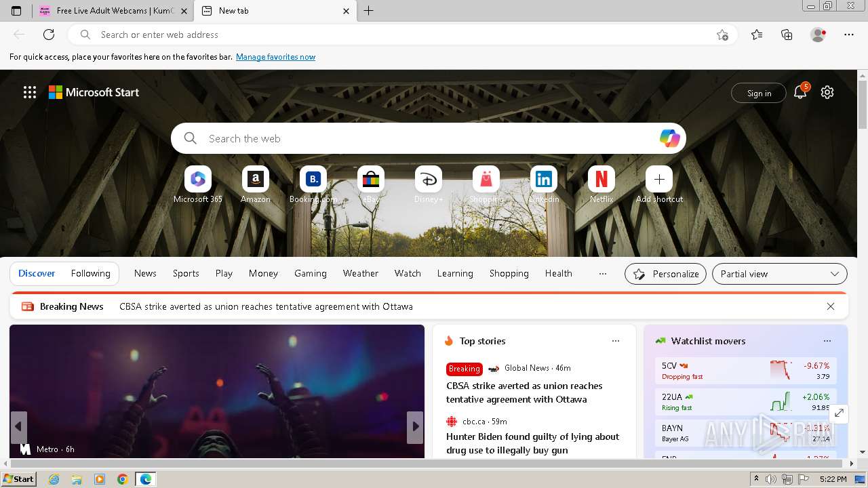
Task: Open the Shopping category in feed menu
Action: tap(509, 274)
